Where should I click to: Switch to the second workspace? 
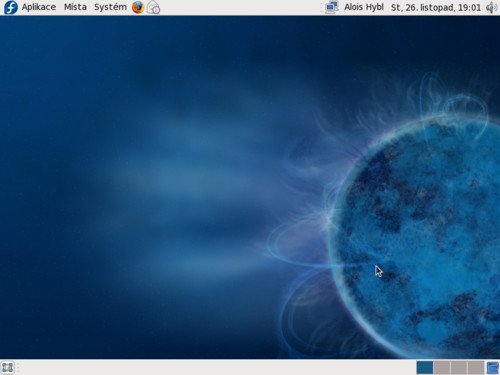442,368
